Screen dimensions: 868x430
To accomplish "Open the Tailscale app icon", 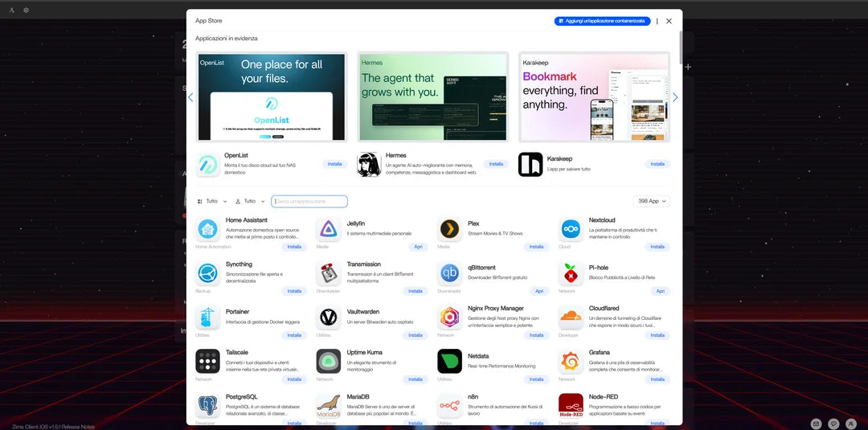I will pyautogui.click(x=207, y=362).
